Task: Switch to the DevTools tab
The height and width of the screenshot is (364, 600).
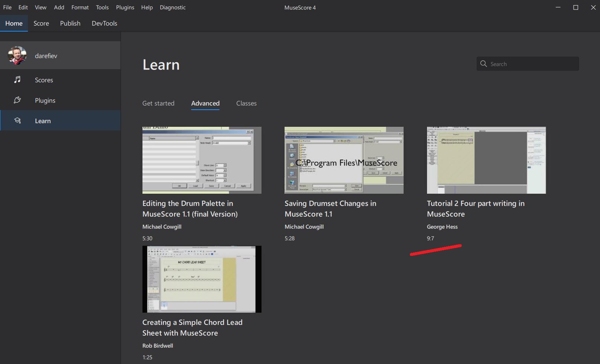Action: pyautogui.click(x=104, y=23)
